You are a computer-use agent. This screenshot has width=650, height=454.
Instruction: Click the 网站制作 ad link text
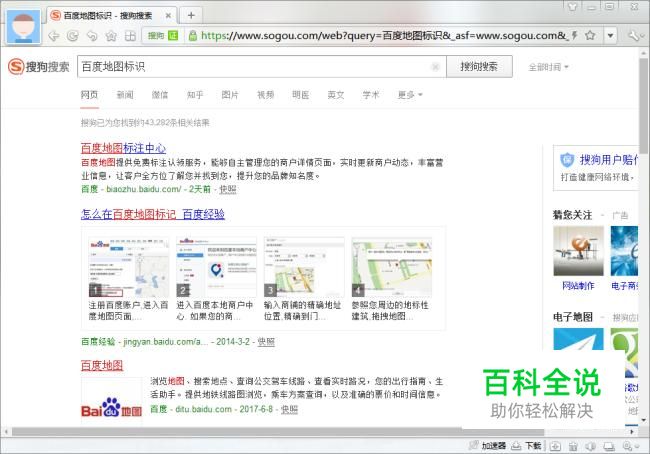tap(578, 286)
